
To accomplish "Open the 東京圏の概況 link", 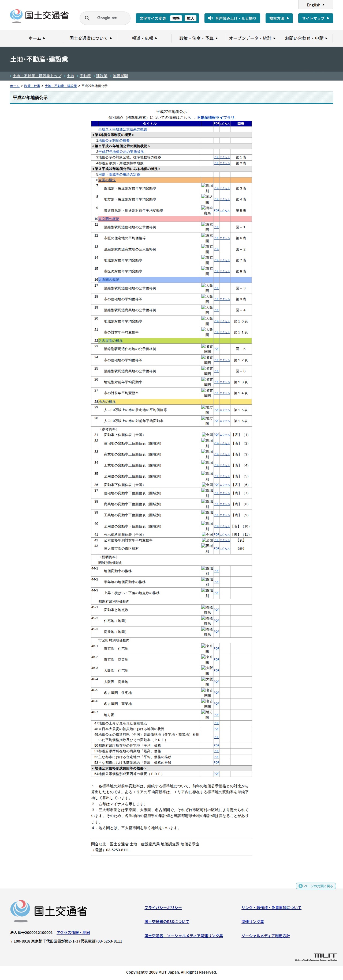I will point(109,219).
